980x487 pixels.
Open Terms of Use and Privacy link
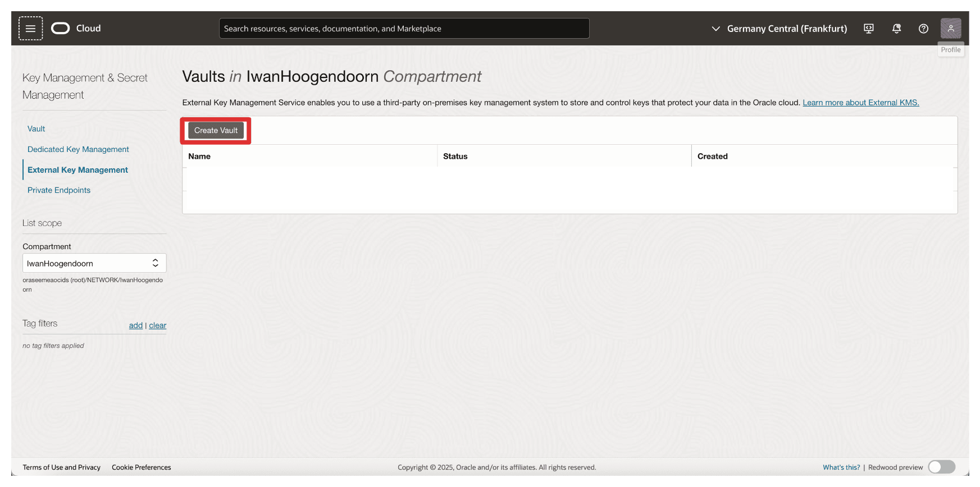(x=62, y=467)
